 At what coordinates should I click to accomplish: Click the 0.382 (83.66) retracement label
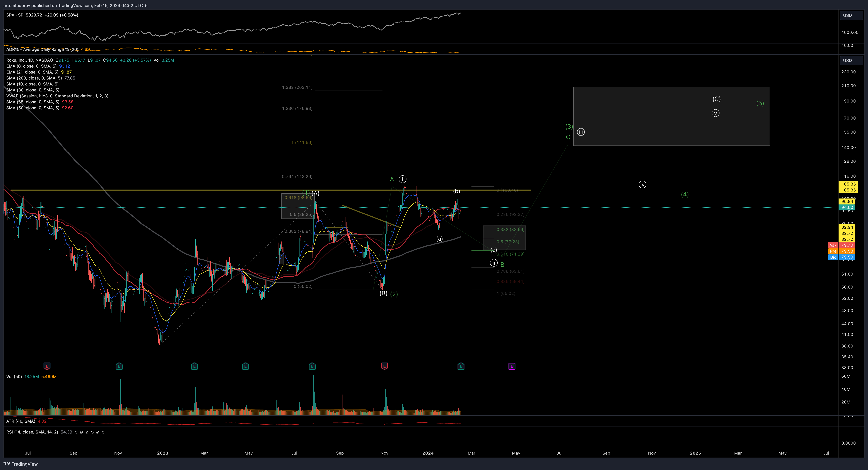510,230
